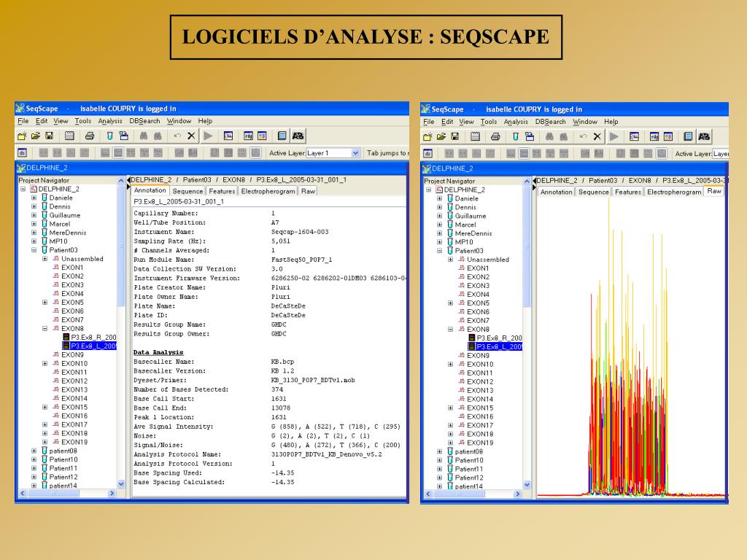Click right navigator horizontal scrollbar left arrow

pos(427,495)
